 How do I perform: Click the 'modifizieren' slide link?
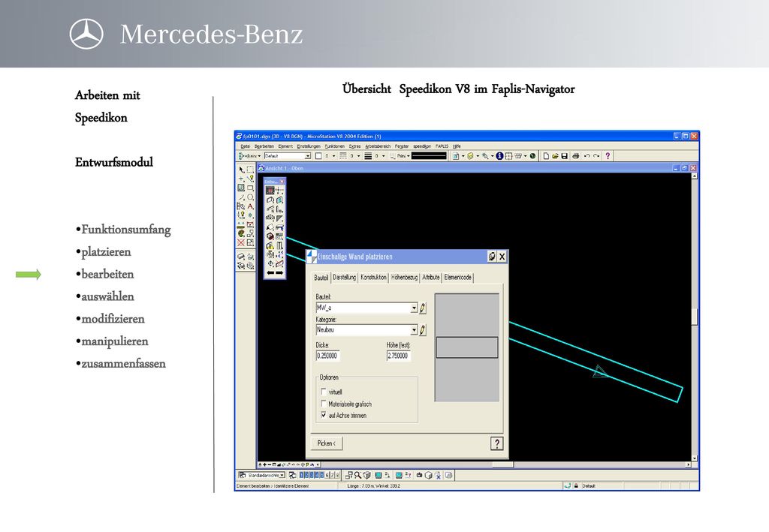click(113, 319)
